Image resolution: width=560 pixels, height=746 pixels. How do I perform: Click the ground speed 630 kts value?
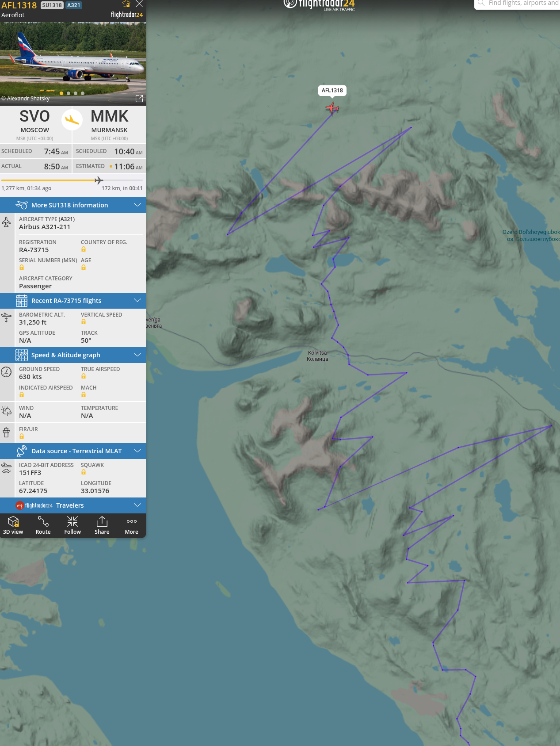30,377
